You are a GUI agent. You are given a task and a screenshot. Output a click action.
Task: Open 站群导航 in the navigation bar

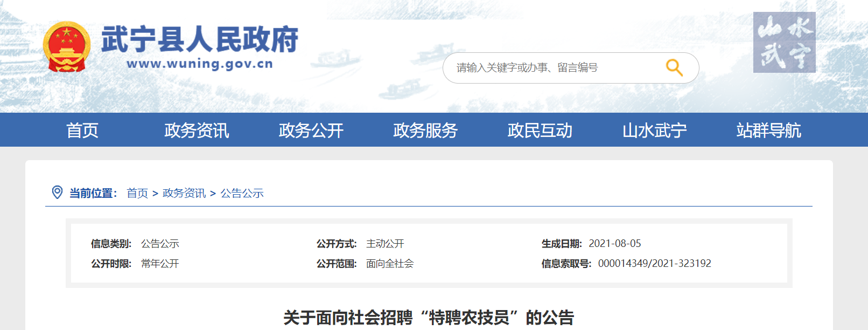768,130
